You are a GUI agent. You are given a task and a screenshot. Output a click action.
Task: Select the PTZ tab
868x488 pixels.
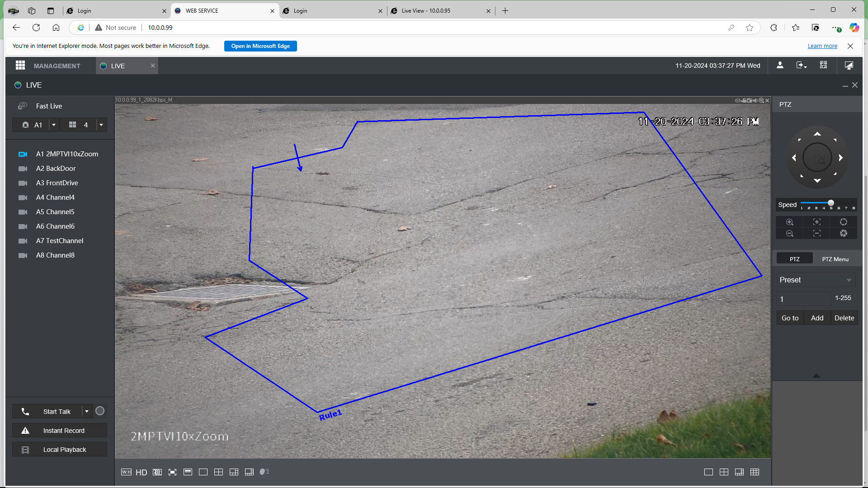[x=794, y=259]
